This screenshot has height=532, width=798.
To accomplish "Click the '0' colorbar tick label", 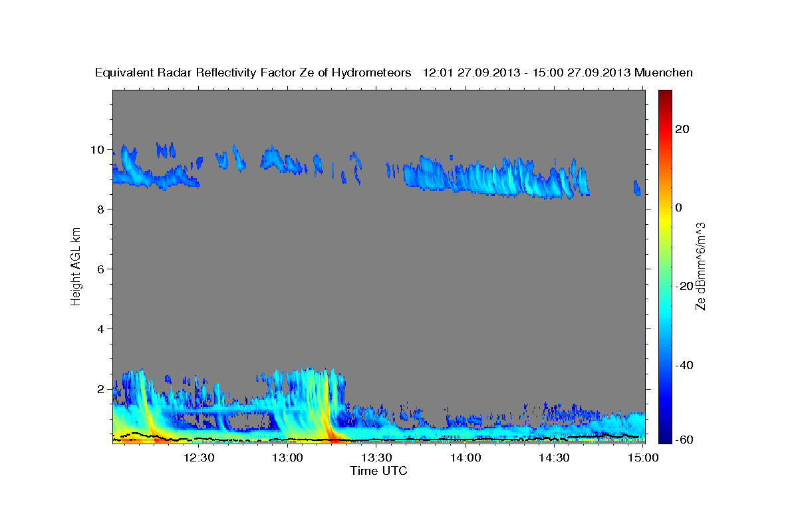I will point(678,207).
